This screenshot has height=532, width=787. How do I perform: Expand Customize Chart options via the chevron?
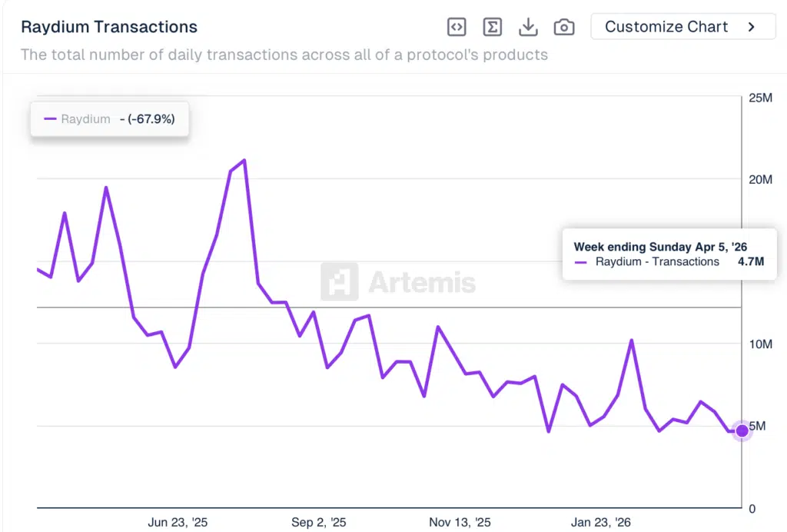(x=750, y=26)
